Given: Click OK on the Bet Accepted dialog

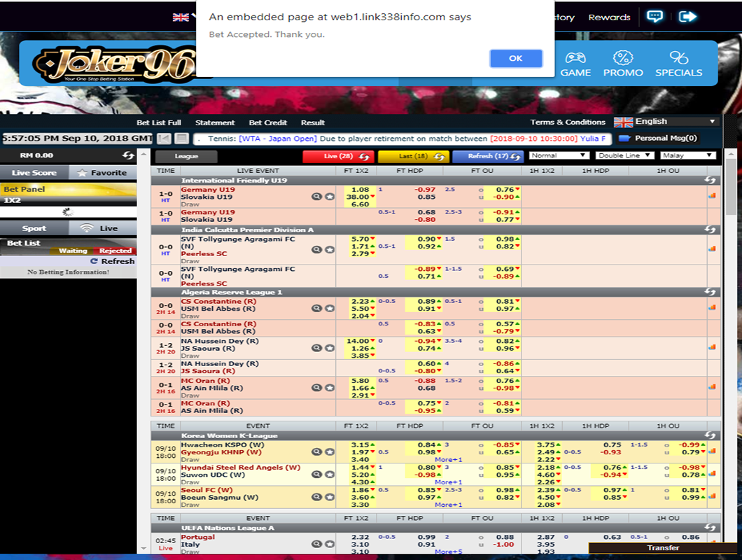Looking at the screenshot, I should point(515,59).
